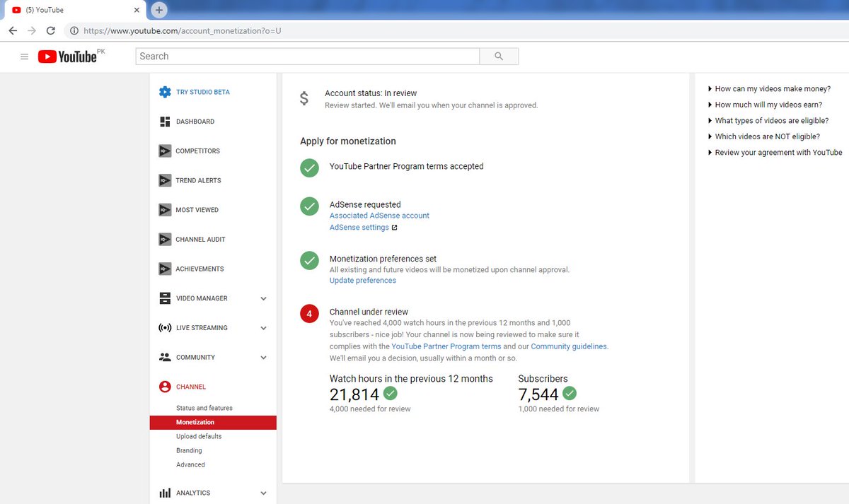Viewport: 849px width, 504px height.
Task: Click the Update preferences link
Action: point(363,281)
